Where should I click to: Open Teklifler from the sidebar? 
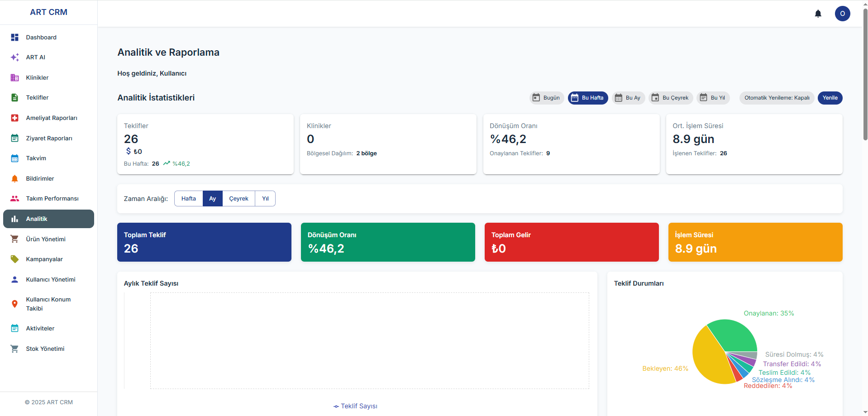37,98
